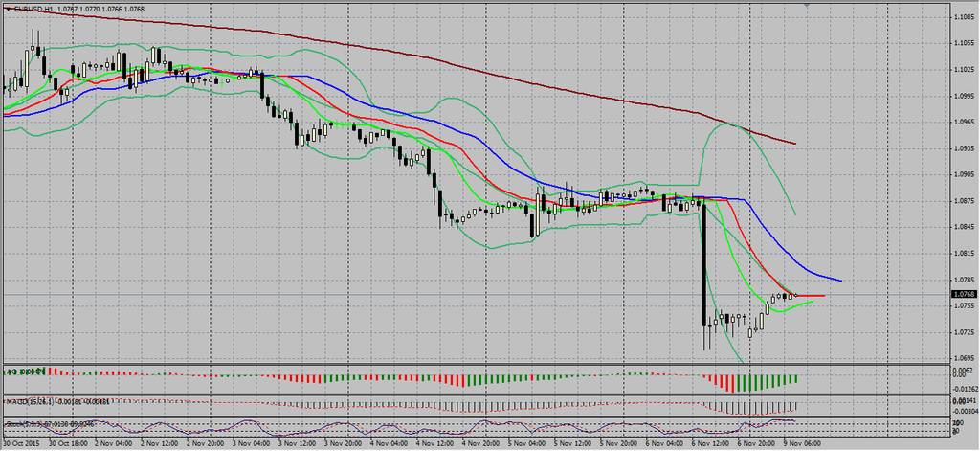
Task: Click the 2 Nov 04:00 time label
Action: (x=116, y=443)
